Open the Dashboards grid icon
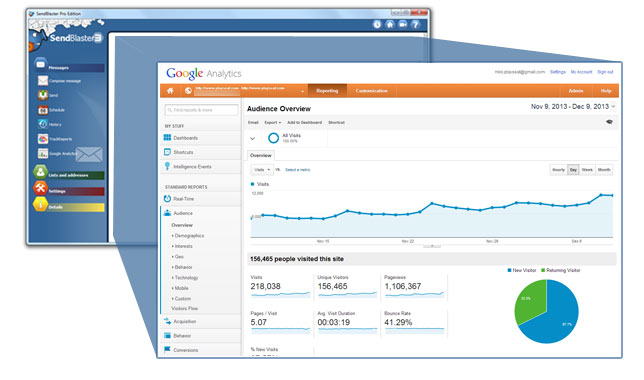Image resolution: width=644 pixels, height=380 pixels. tap(167, 138)
